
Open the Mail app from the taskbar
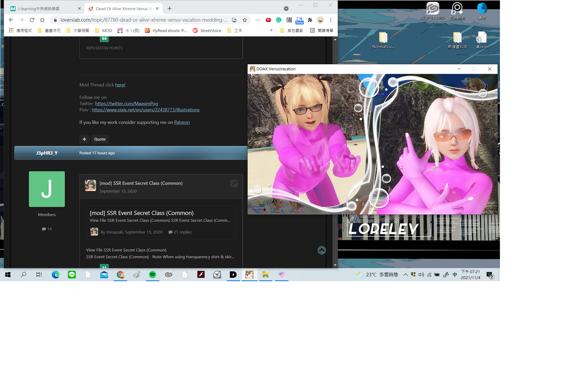(x=104, y=275)
